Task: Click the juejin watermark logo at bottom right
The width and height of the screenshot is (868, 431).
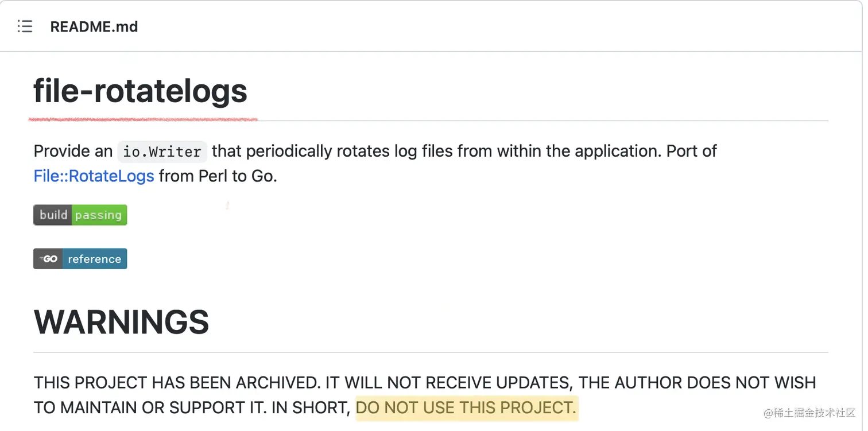Action: click(809, 413)
